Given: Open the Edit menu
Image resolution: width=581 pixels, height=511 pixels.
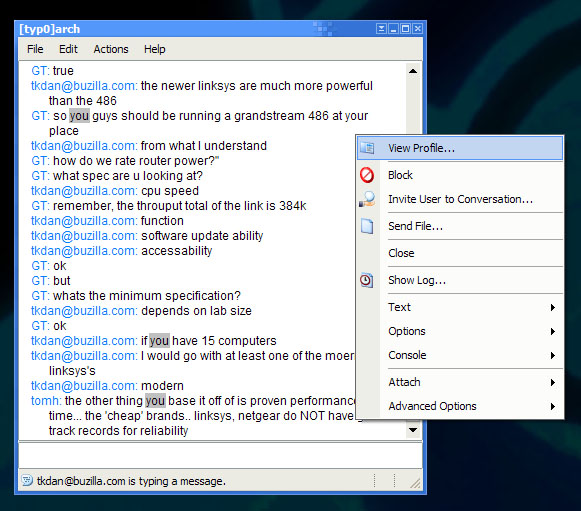Looking at the screenshot, I should click(68, 49).
